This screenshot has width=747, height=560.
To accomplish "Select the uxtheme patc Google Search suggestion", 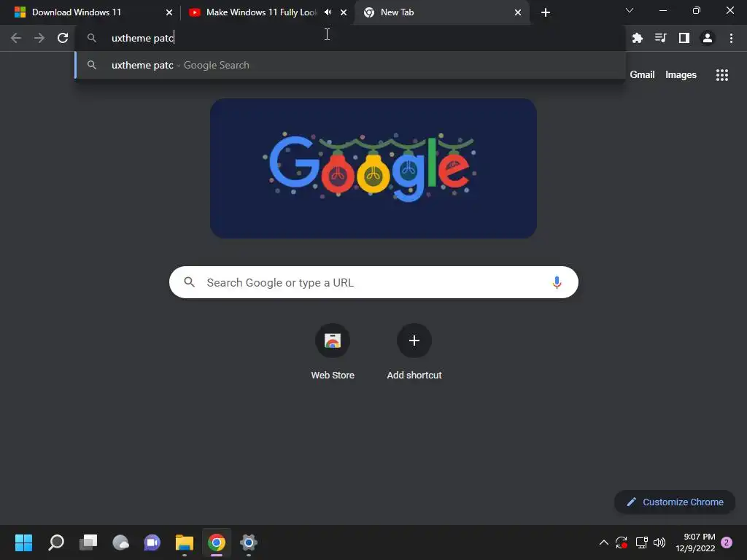I will point(350,65).
